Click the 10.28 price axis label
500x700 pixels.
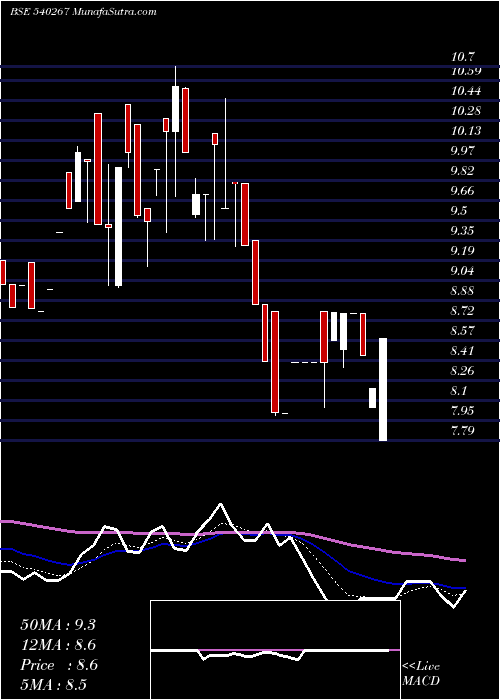point(466,111)
